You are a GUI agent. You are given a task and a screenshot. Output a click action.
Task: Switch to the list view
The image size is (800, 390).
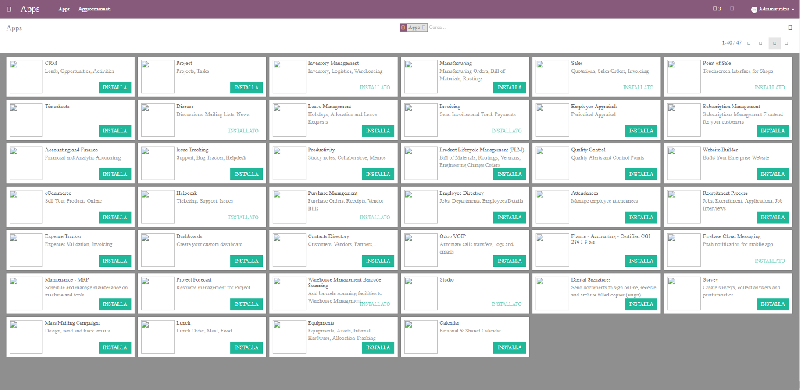[x=786, y=43]
